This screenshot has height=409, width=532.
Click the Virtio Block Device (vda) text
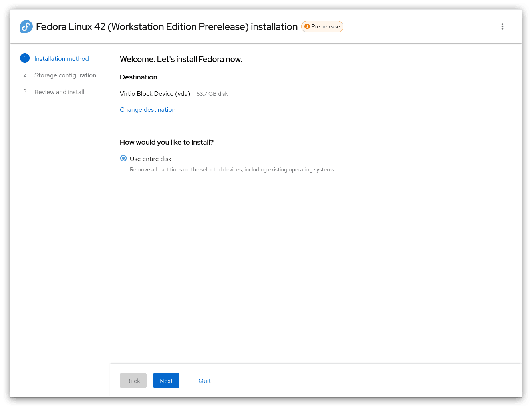tap(155, 93)
